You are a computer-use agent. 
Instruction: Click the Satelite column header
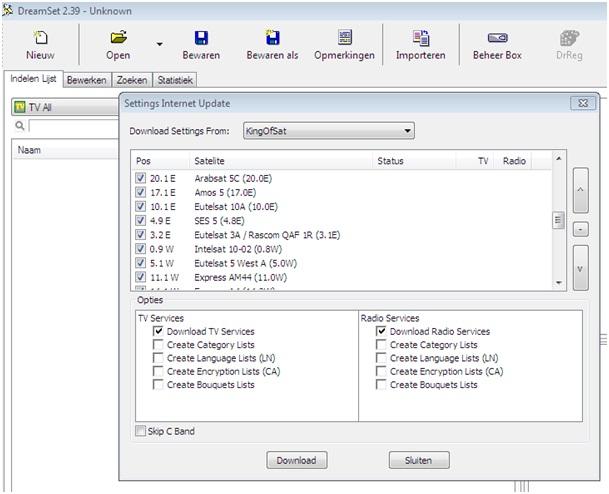pos(281,161)
